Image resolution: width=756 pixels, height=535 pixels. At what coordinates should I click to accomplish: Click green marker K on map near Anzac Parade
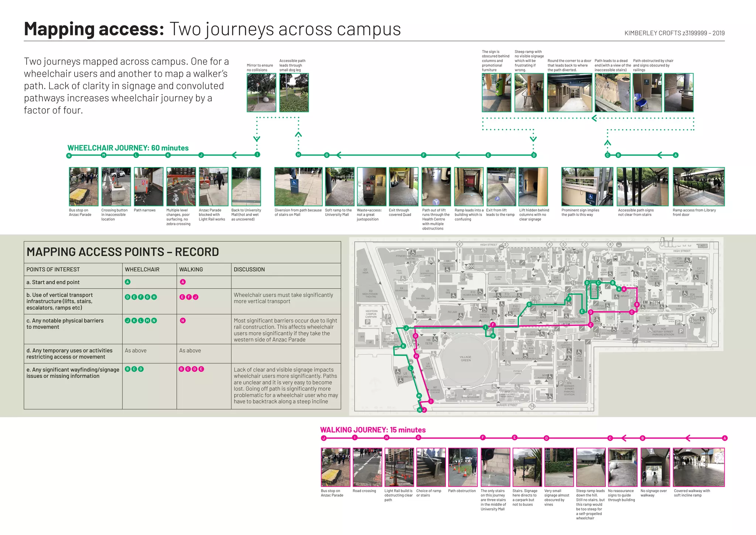403,346
